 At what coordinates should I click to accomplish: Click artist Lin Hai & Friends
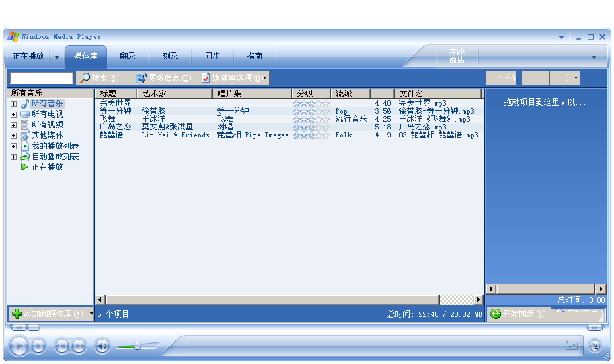click(x=175, y=135)
